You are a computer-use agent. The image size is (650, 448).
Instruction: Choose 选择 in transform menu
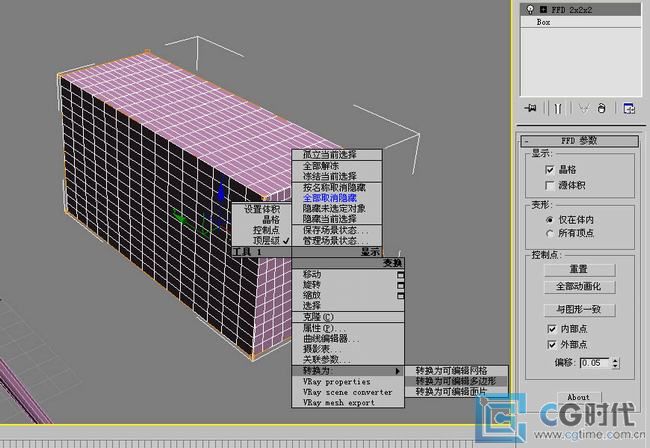(x=348, y=306)
